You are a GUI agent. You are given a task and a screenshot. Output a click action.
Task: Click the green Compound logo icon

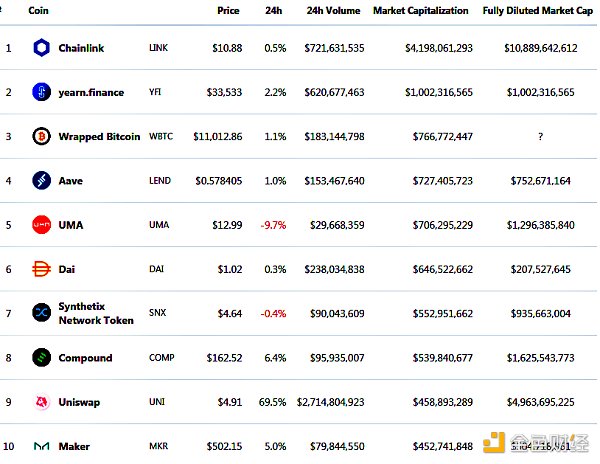pyautogui.click(x=41, y=357)
